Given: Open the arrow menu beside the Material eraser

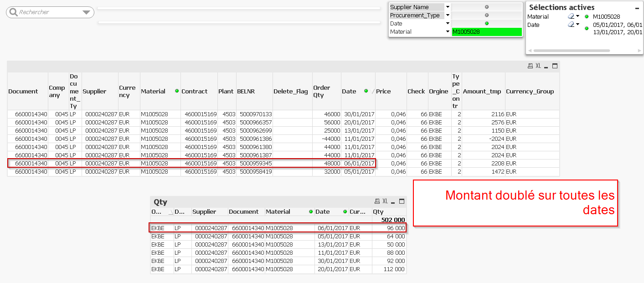Looking at the screenshot, I should point(577,16).
